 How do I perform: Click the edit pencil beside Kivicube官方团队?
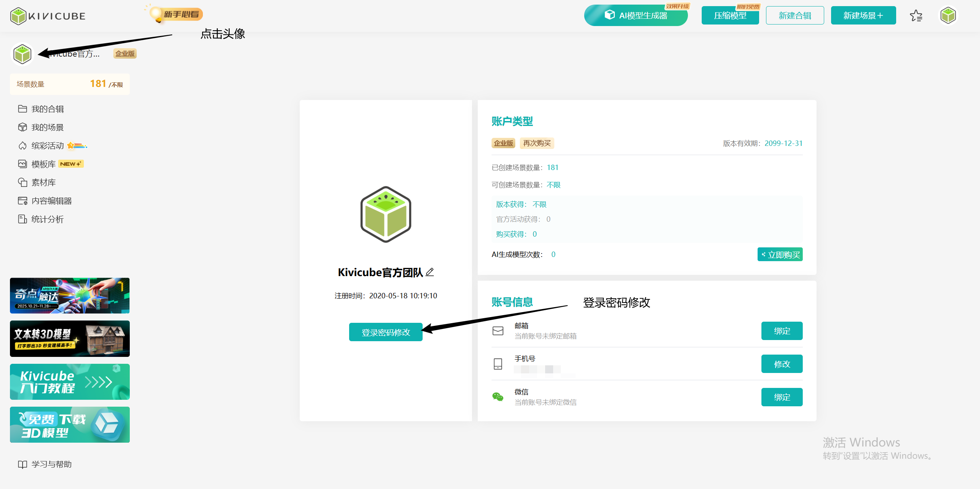click(430, 272)
